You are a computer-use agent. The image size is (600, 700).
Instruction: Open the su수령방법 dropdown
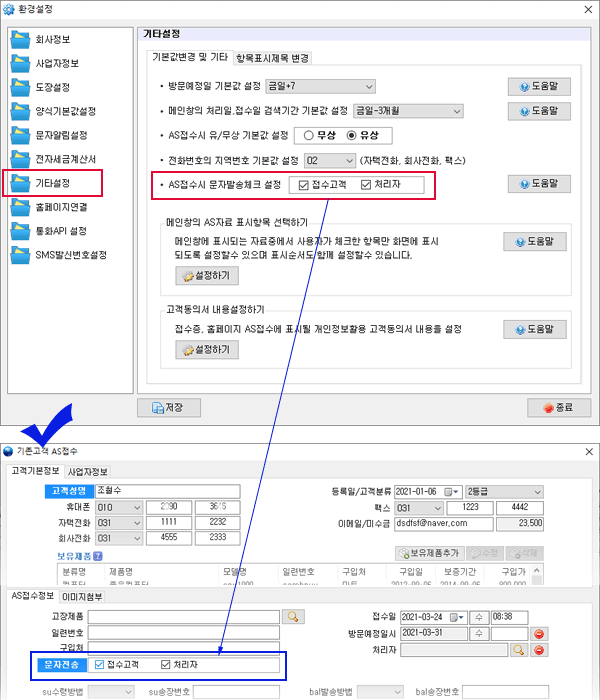tap(111, 692)
